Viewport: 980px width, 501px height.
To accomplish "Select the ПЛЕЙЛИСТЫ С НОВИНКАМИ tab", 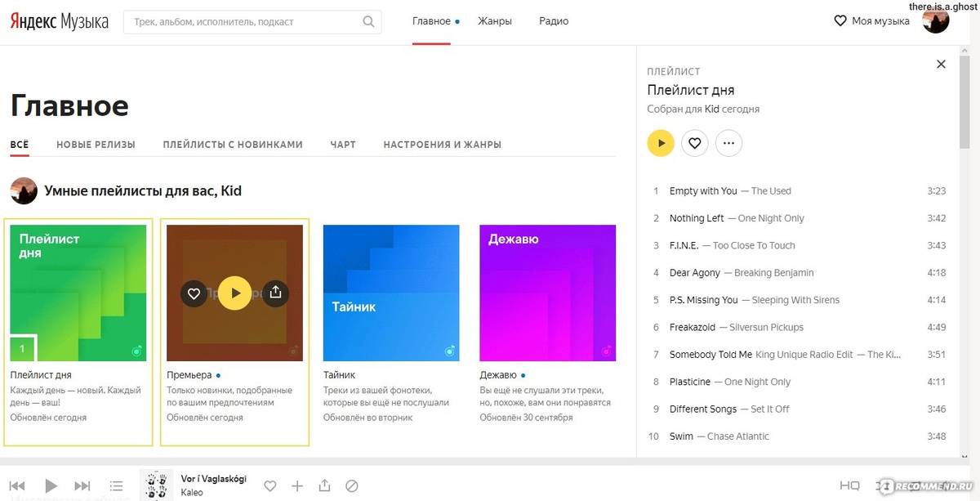I will point(233,145).
